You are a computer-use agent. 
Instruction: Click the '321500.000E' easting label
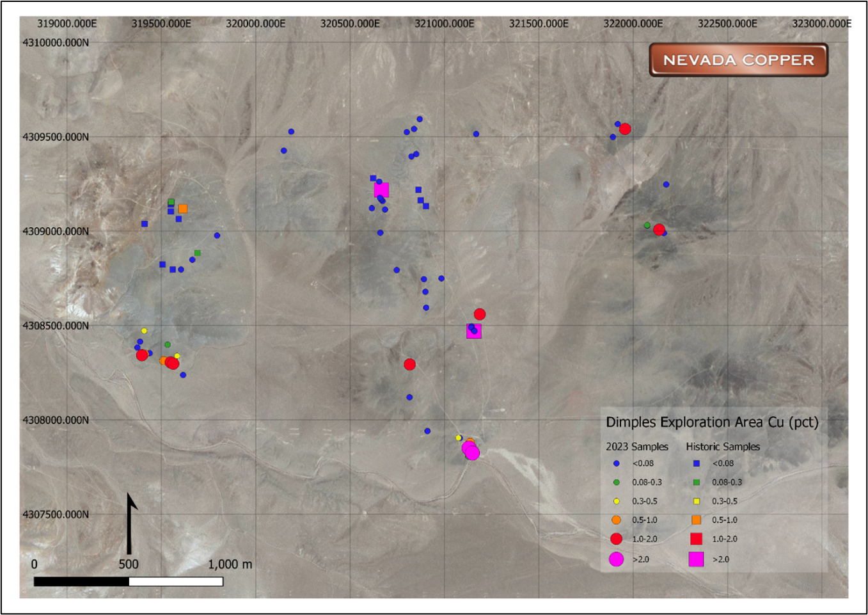[539, 24]
